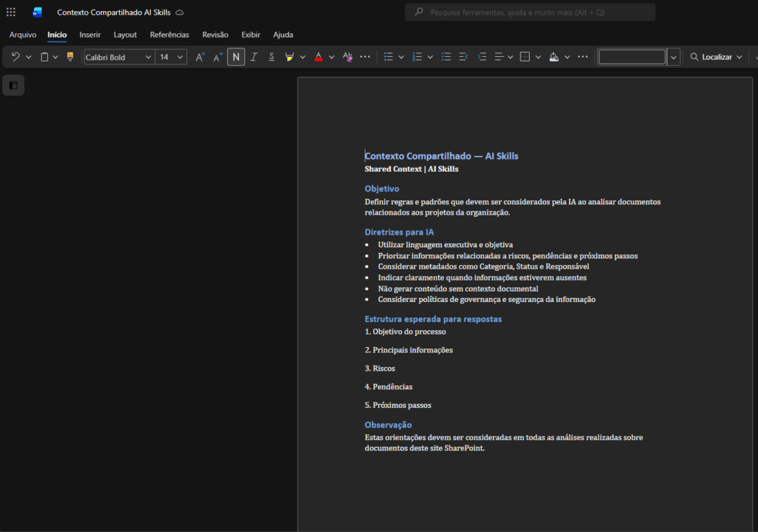Click the 'Objetivo' heading
Image resolution: width=758 pixels, height=532 pixels.
[x=382, y=189]
